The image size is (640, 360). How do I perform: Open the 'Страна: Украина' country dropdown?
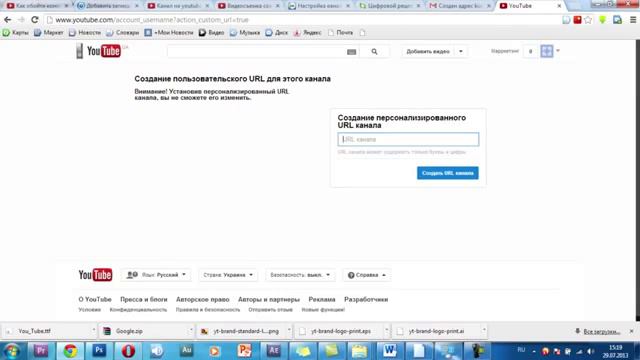228,275
